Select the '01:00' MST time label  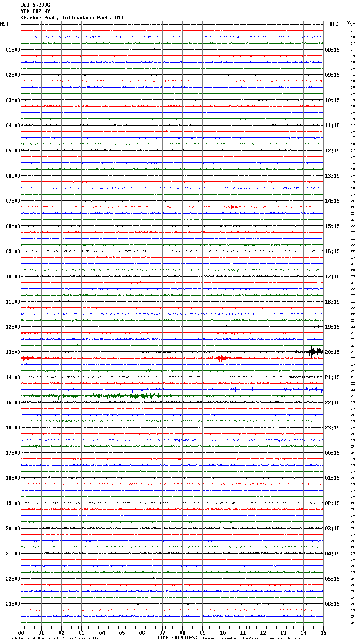point(13,50)
